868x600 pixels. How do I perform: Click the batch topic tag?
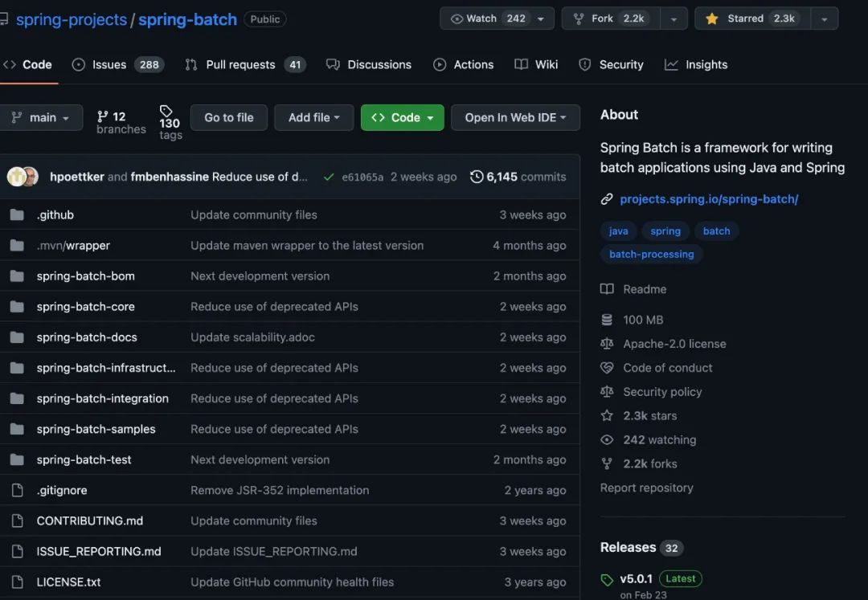716,231
